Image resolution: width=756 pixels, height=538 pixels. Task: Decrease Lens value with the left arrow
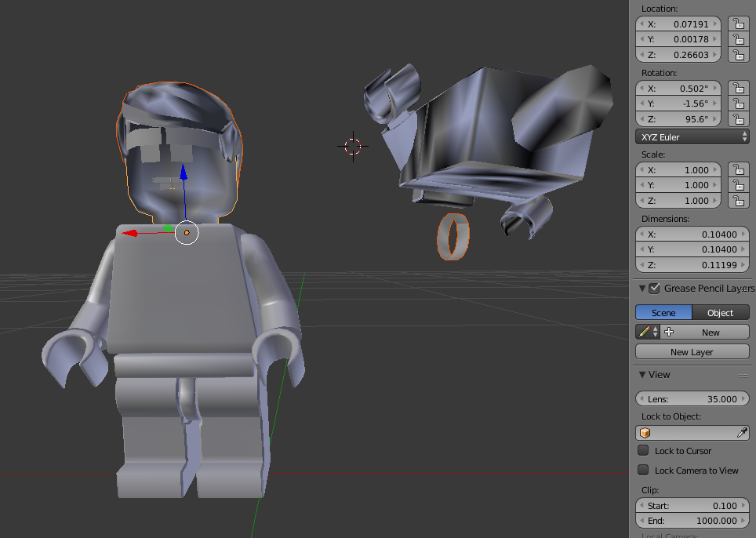click(x=642, y=398)
